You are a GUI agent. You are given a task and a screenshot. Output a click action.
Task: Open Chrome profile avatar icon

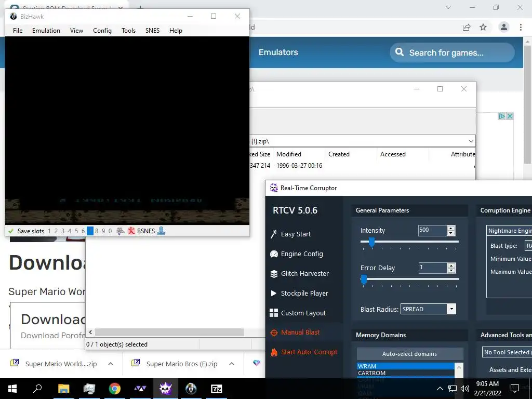pyautogui.click(x=504, y=27)
